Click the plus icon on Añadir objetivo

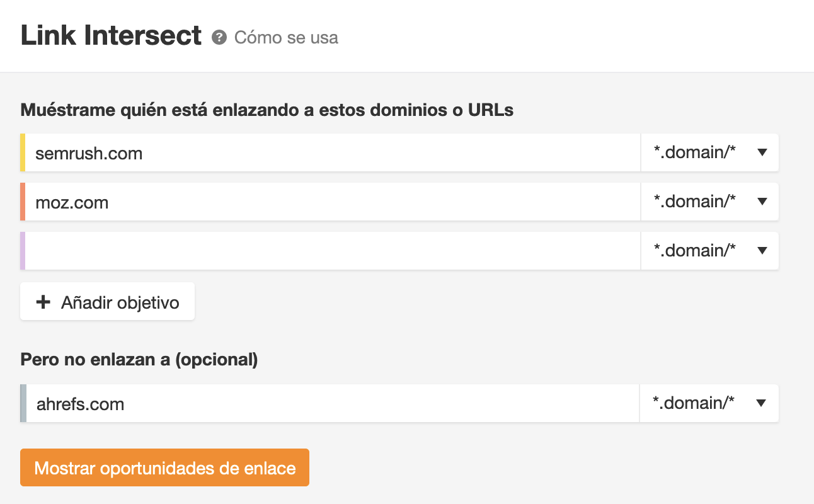pyautogui.click(x=43, y=302)
